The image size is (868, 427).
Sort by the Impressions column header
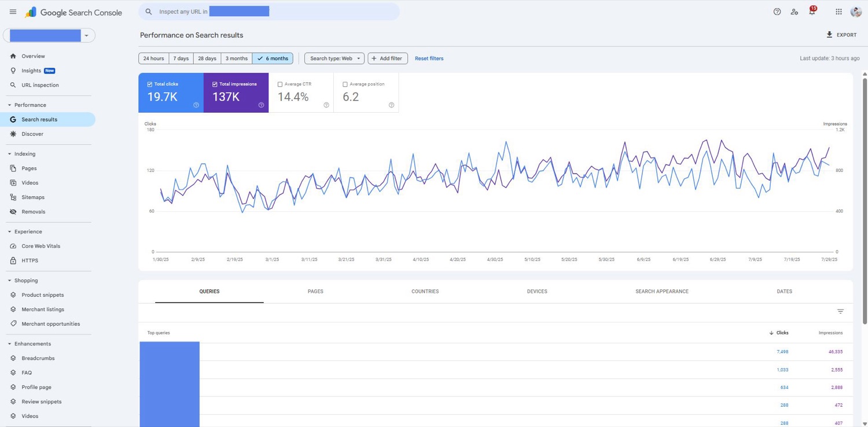pyautogui.click(x=830, y=333)
